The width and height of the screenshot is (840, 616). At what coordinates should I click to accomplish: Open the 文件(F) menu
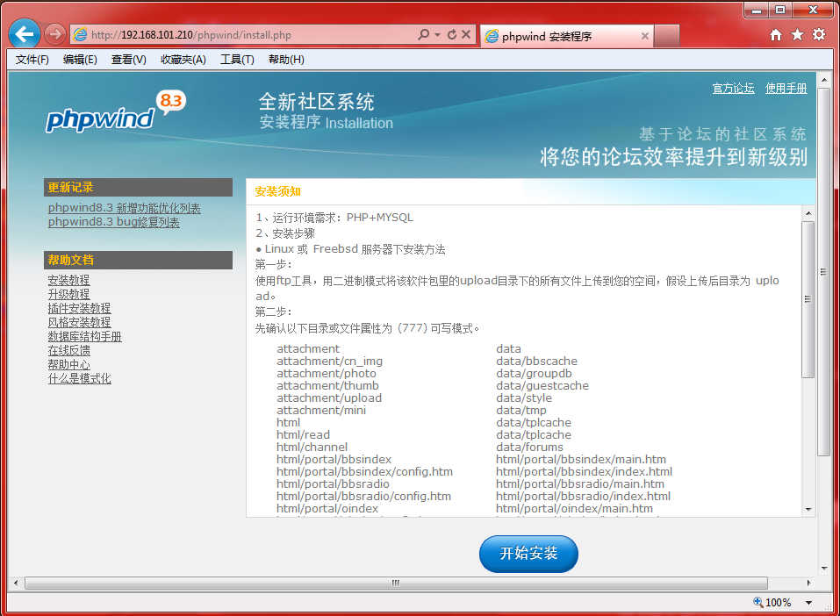[32, 60]
